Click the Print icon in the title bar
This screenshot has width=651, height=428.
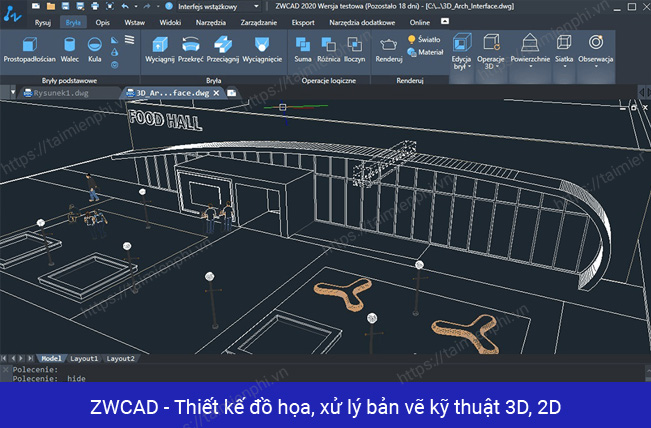point(95,6)
